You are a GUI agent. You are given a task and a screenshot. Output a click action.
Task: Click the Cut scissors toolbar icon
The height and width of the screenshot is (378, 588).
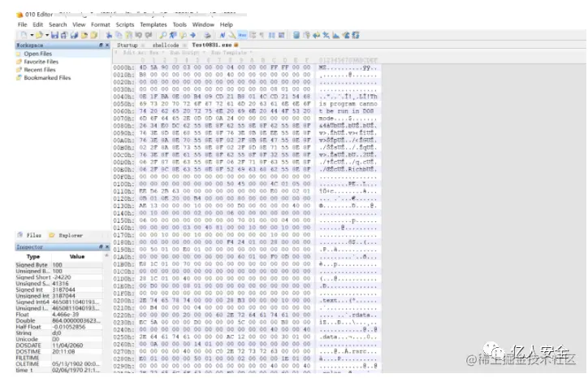(109, 35)
